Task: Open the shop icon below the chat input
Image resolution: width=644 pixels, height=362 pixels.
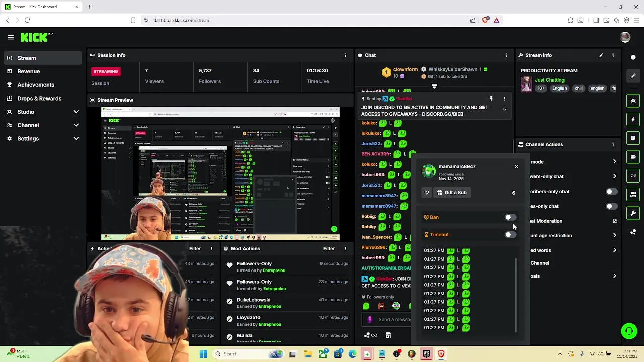Action: (388, 335)
